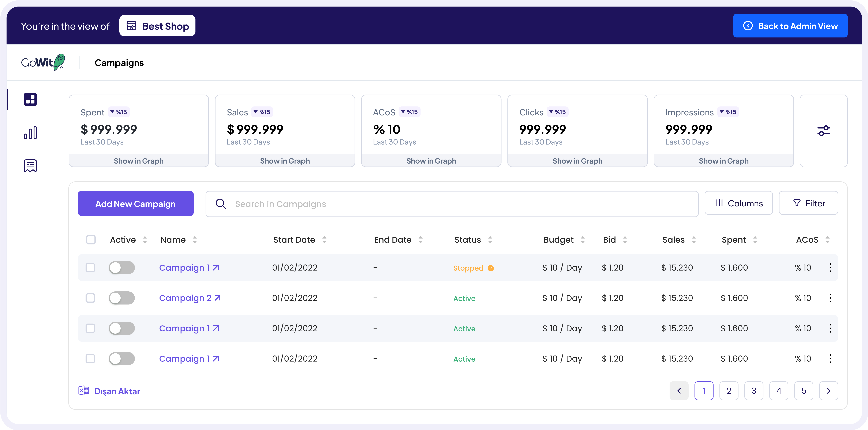
Task: Open the invoice receipt sidebar icon
Action: coord(30,166)
